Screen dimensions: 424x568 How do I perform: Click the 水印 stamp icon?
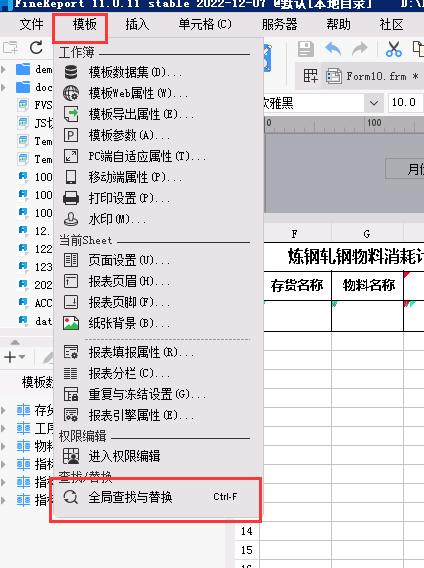pos(71,219)
